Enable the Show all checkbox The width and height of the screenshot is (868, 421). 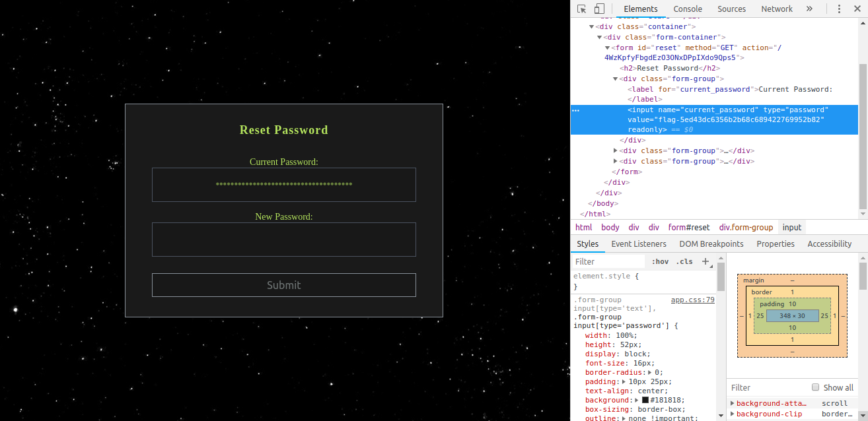coord(816,387)
